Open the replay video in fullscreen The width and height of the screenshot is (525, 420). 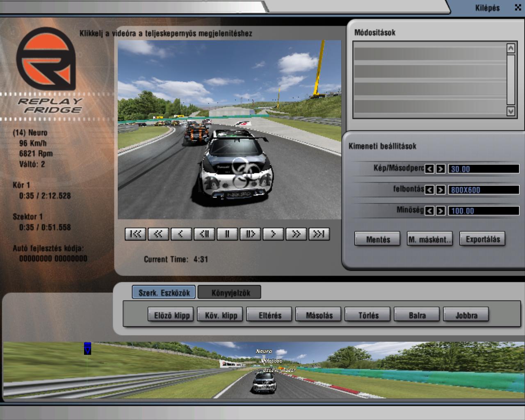click(229, 129)
